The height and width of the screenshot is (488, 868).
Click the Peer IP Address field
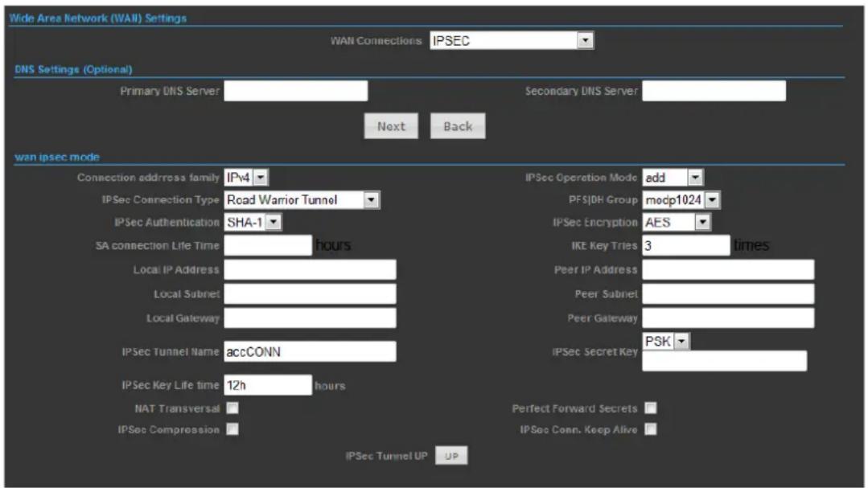point(728,269)
